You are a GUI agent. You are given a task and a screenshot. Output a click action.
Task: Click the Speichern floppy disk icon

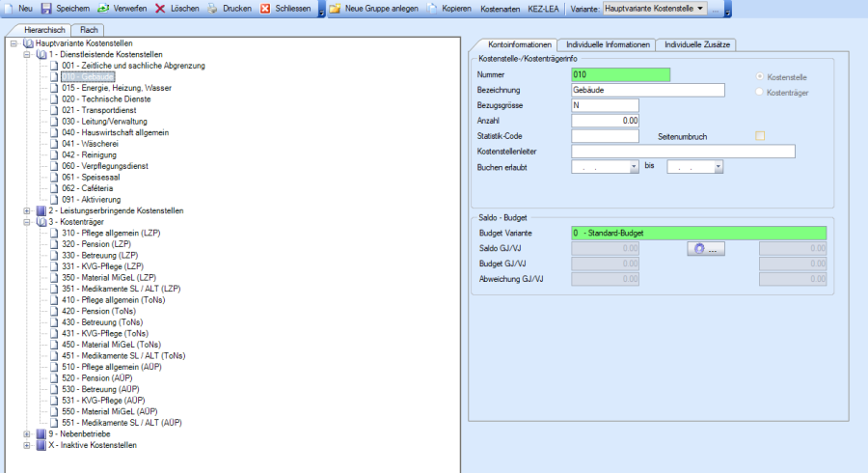pos(46,9)
